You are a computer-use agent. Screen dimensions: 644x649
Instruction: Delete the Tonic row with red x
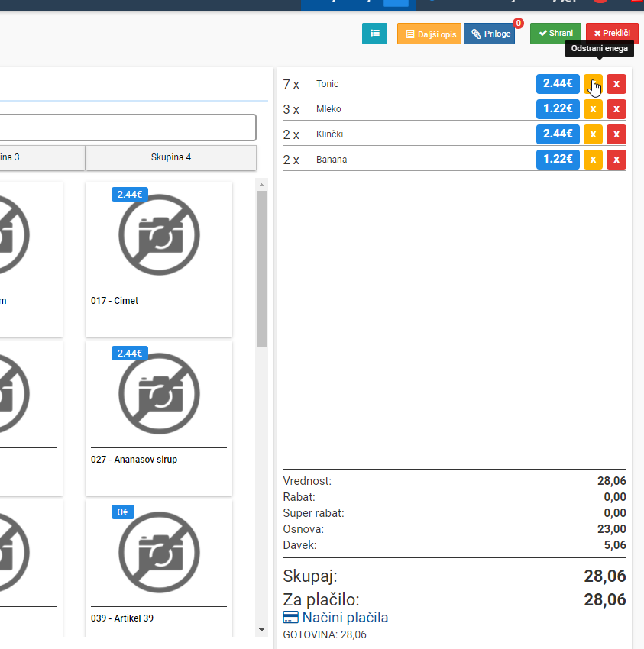tap(616, 84)
